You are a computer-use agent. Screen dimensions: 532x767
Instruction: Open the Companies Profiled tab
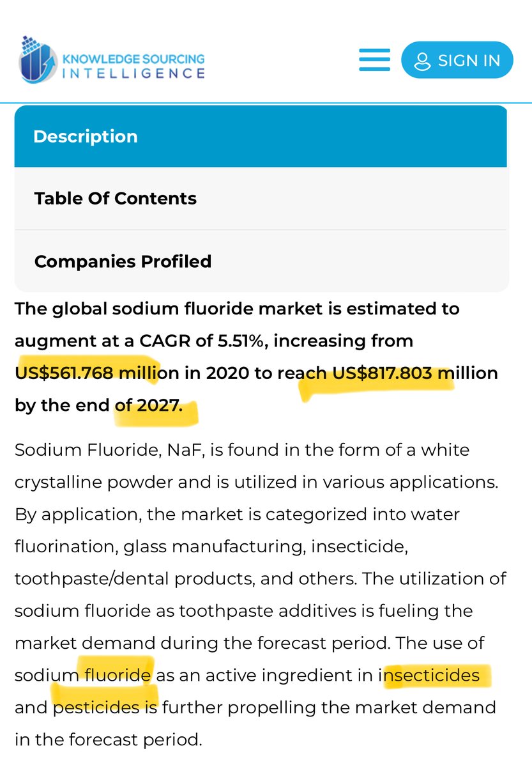(123, 261)
